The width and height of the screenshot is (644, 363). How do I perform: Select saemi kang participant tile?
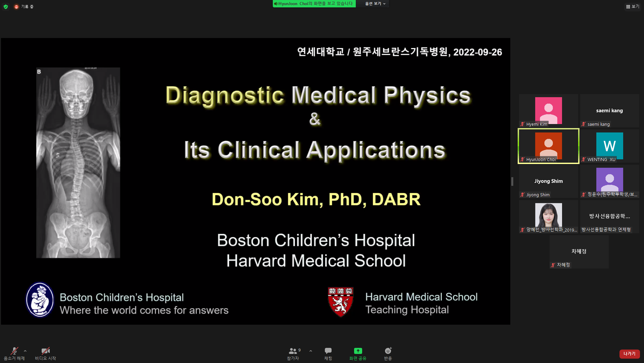(609, 111)
